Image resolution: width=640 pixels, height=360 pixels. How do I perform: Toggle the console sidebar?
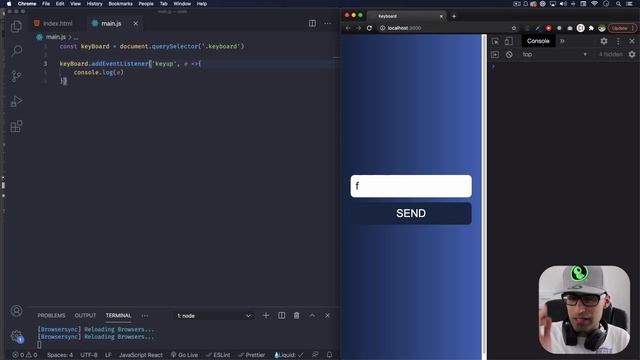(495, 54)
